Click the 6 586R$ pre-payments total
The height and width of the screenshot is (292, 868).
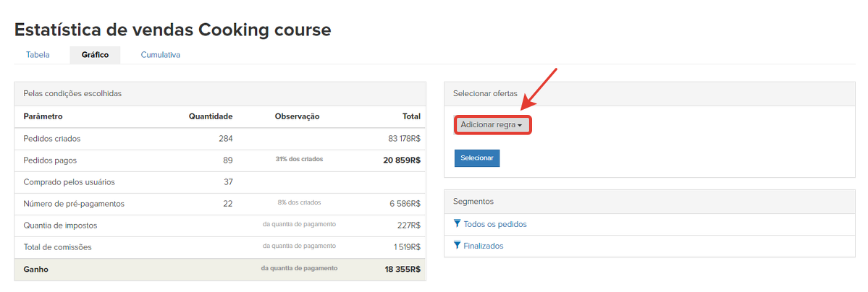(405, 204)
